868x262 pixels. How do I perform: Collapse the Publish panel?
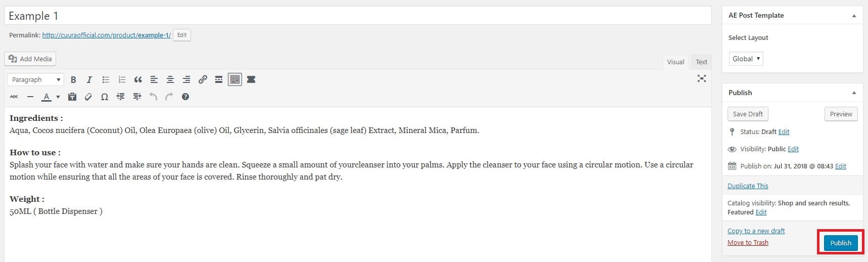[854, 93]
